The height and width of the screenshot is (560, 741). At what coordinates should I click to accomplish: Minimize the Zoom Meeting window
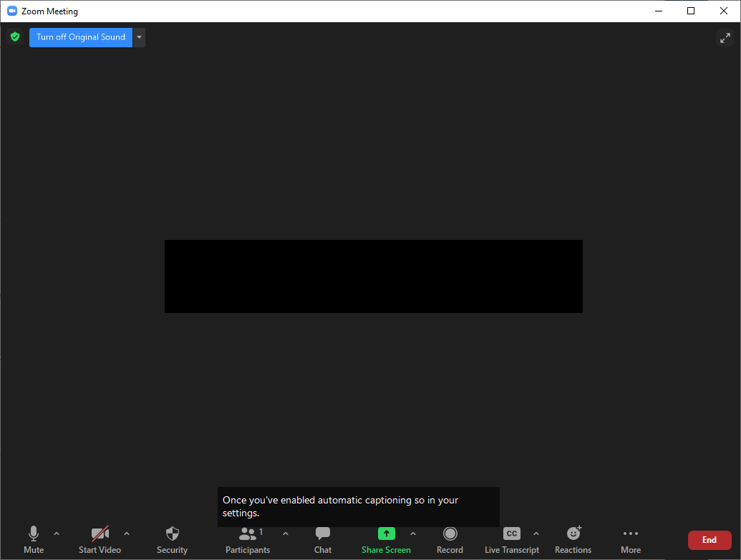[x=658, y=11]
